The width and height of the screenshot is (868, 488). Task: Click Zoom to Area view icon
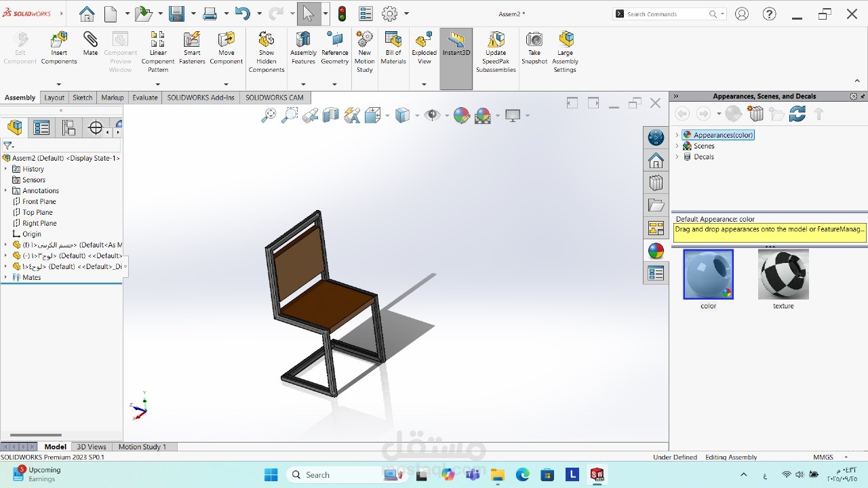click(x=290, y=115)
